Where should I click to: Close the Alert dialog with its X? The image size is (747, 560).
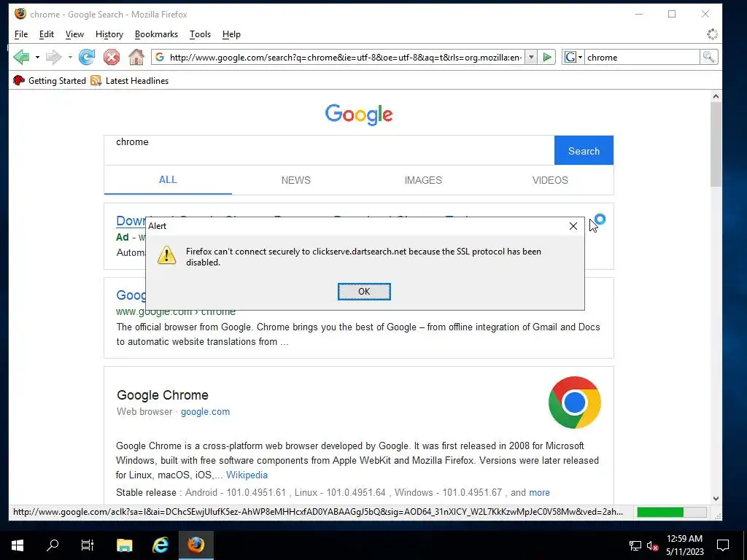pyautogui.click(x=573, y=226)
